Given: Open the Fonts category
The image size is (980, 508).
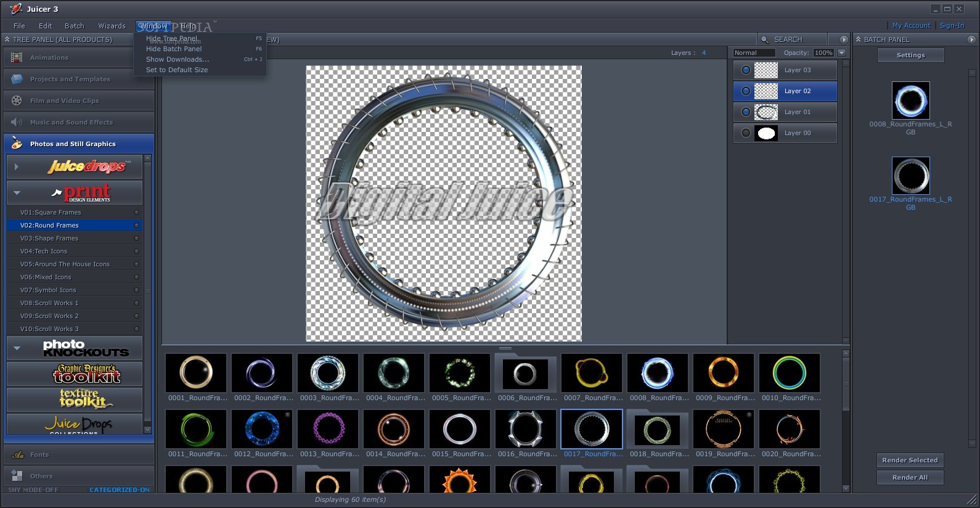Looking at the screenshot, I should (x=79, y=455).
